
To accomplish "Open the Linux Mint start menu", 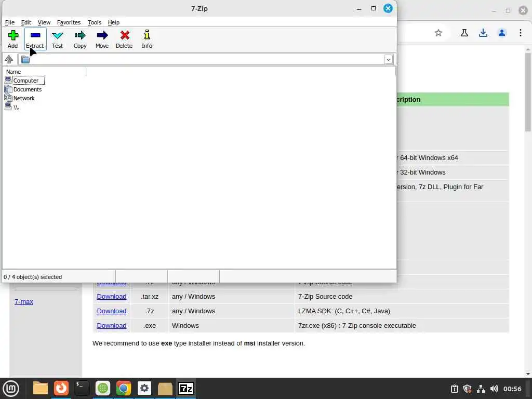I will click(x=11, y=389).
